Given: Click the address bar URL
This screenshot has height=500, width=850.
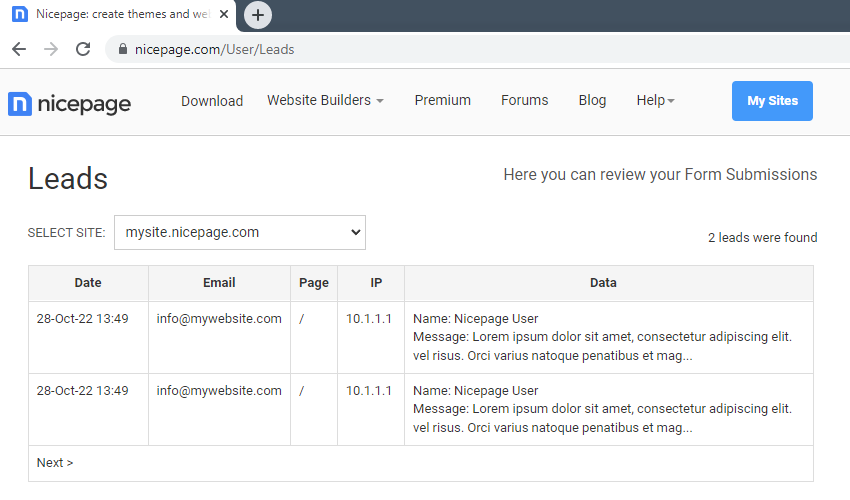Looking at the screenshot, I should point(215,49).
